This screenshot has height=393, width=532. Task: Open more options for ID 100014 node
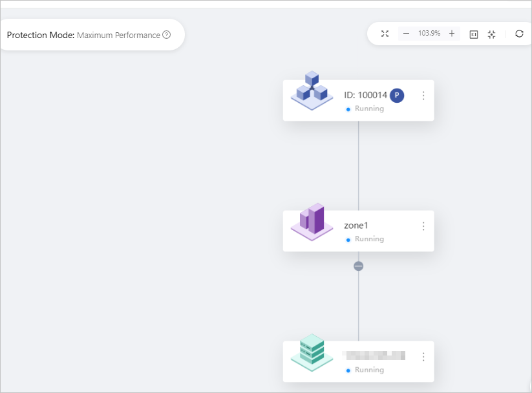pyautogui.click(x=423, y=96)
